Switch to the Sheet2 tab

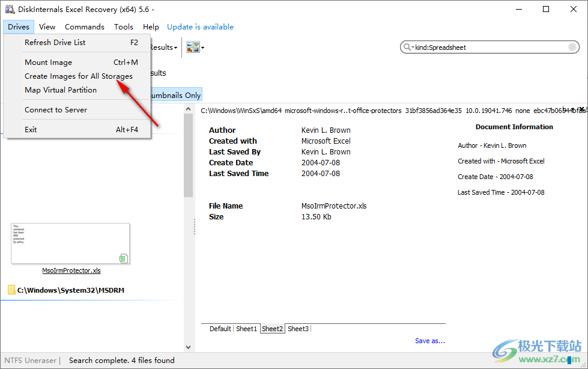(272, 329)
